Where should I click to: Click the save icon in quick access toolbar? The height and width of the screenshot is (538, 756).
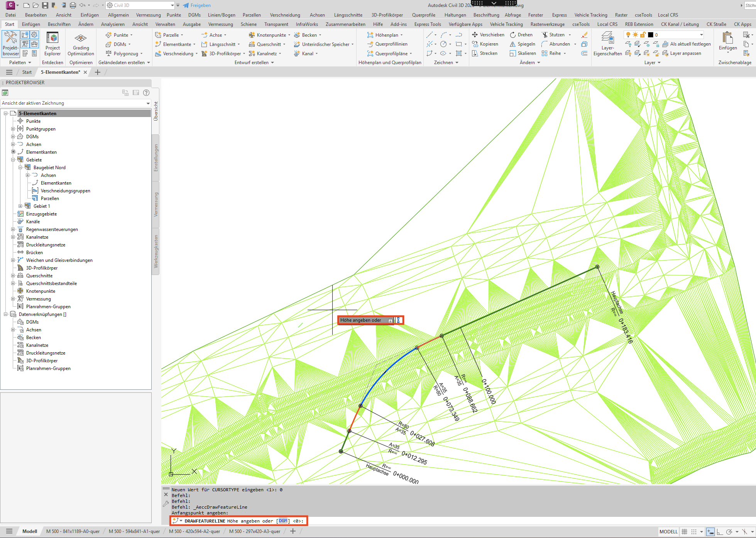(45, 5)
